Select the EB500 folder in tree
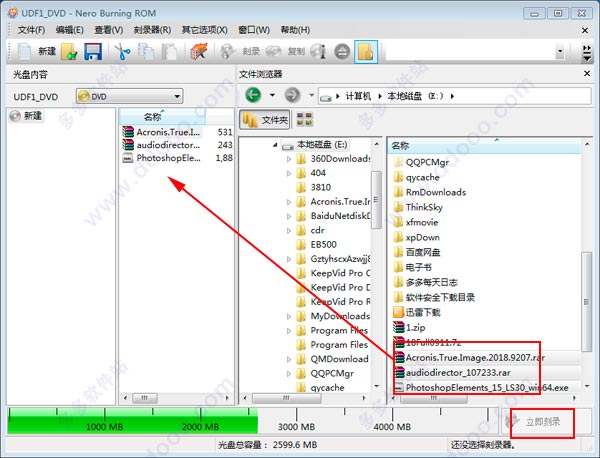This screenshot has height=458, width=600. [x=316, y=244]
